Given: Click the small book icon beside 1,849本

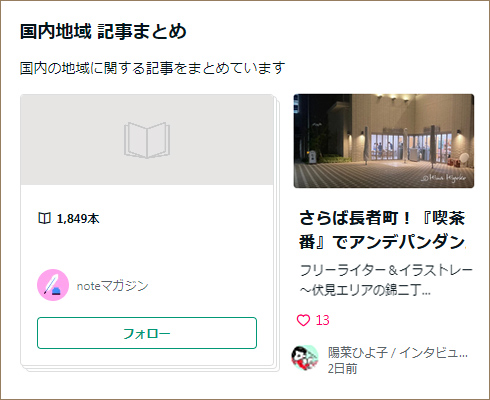Looking at the screenshot, I should [44, 219].
